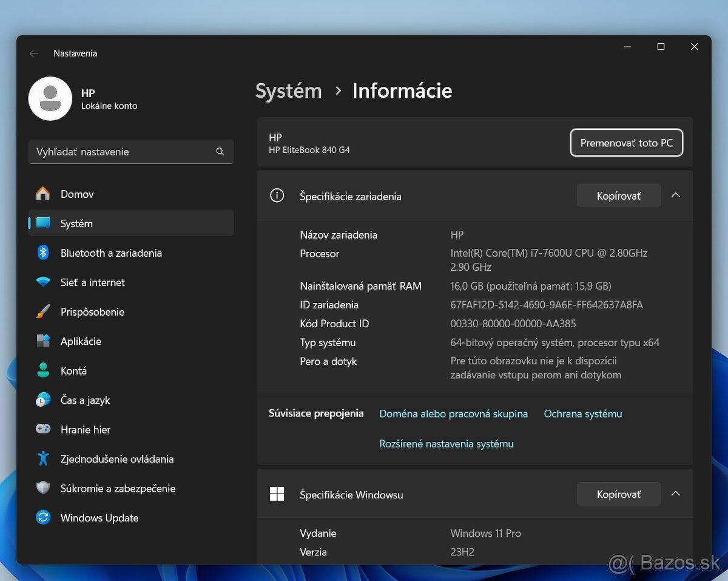Select Systém in the left navigation
The height and width of the screenshot is (581, 728).
[x=76, y=223]
